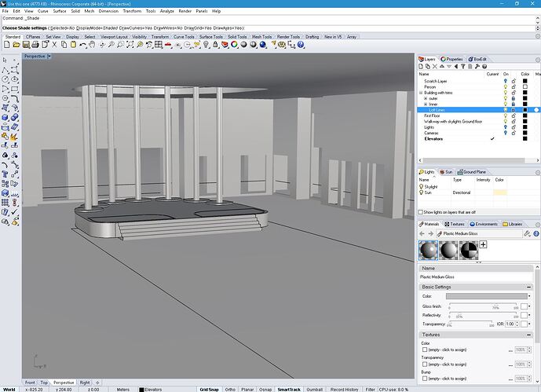Toggle Osnap in status bar
Screen dimensions: 541x392
coord(265,389)
